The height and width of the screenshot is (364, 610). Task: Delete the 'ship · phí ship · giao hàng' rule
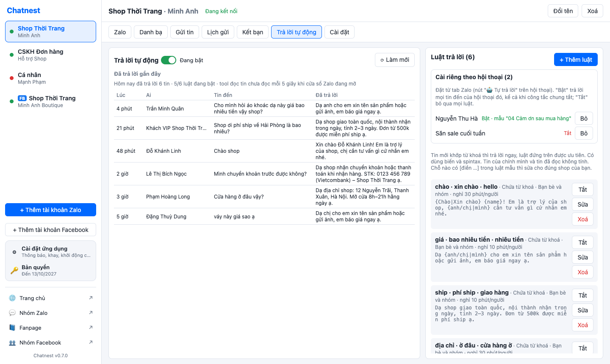[583, 325]
